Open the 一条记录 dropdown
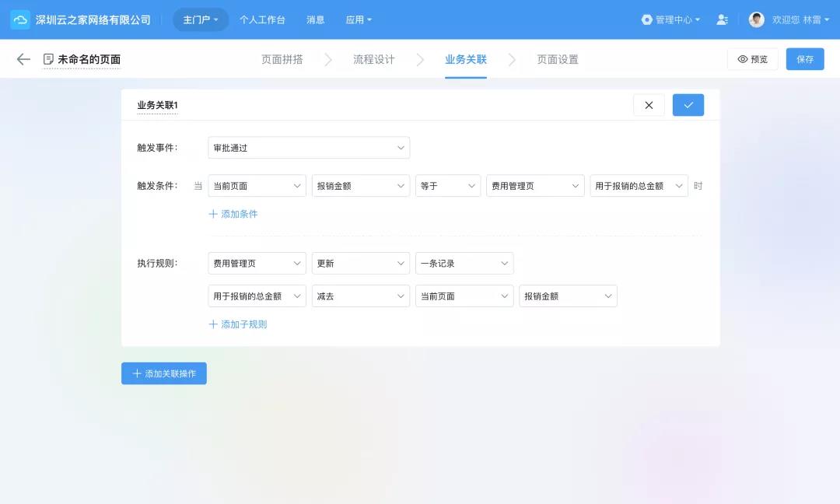 464,264
